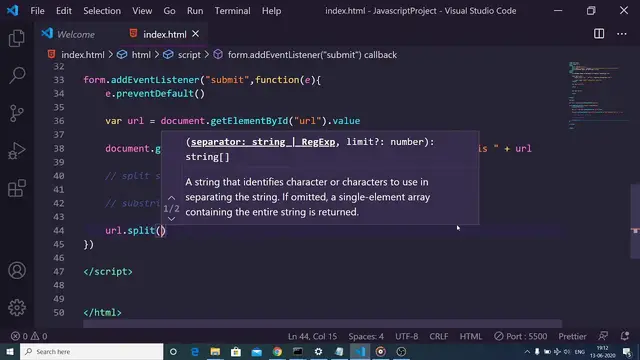Viewport: 640px width, 360px height.
Task: Click the Port : 5500 Live Server status
Action: point(520,336)
